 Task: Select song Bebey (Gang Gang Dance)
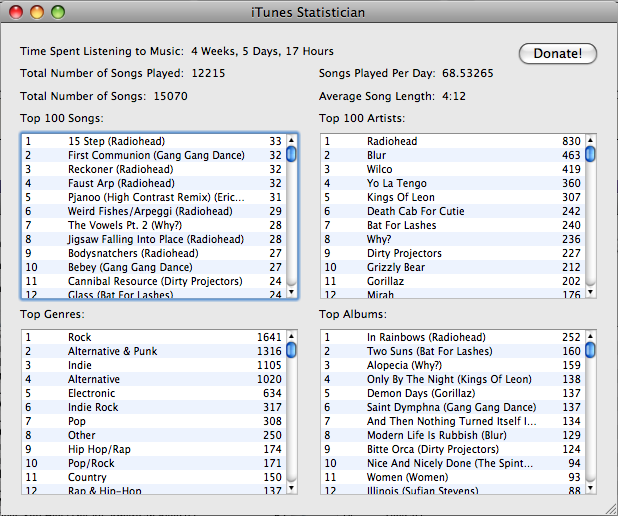tap(154, 267)
